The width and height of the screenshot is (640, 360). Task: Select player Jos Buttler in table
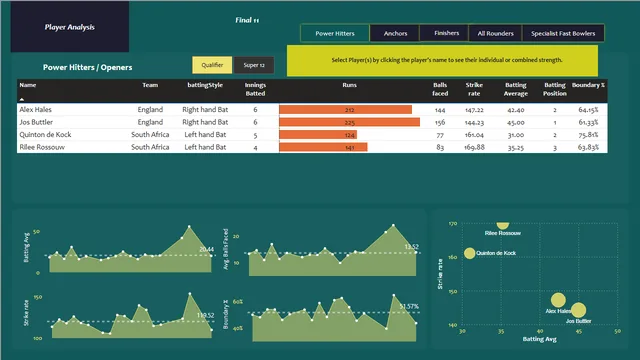[36, 122]
